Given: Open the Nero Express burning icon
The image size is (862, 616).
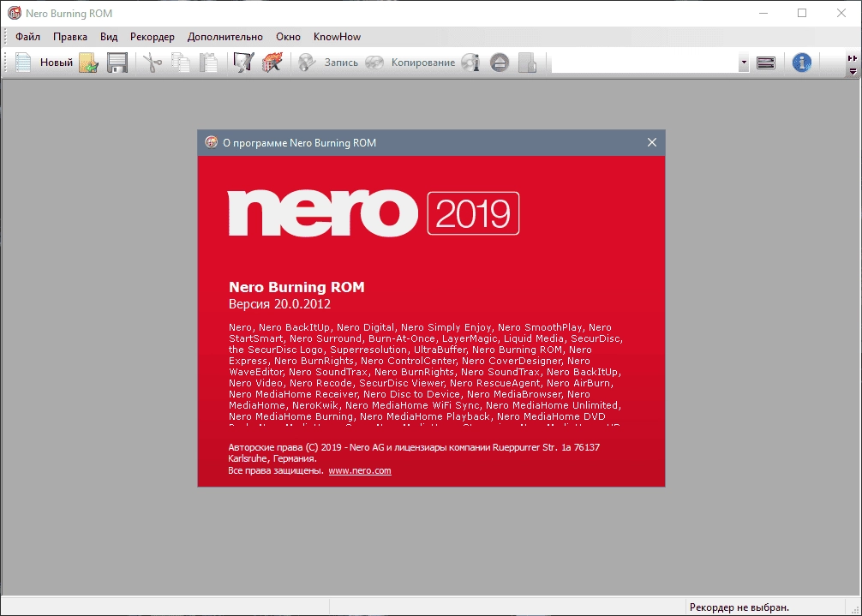Looking at the screenshot, I should pyautogui.click(x=272, y=63).
